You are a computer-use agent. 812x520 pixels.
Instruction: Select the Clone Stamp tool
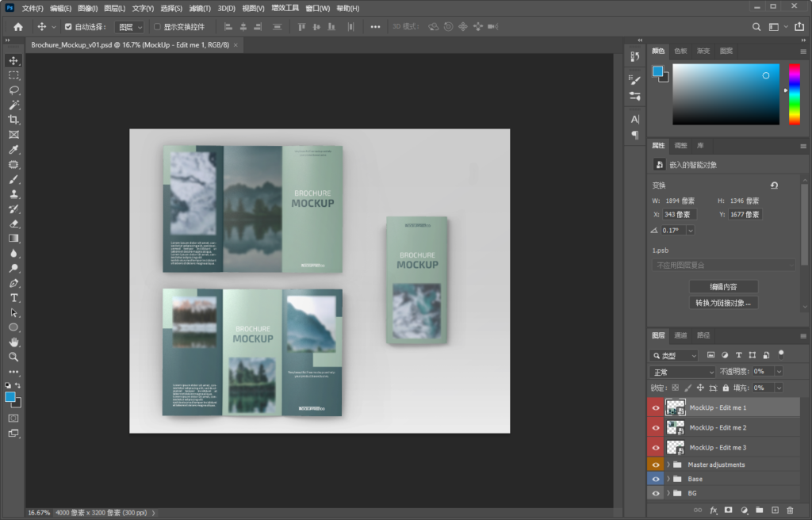pyautogui.click(x=13, y=194)
